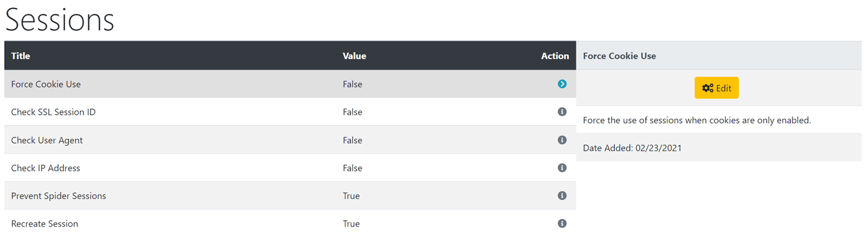Open info icon for Check SSL Session ID
The height and width of the screenshot is (248, 868).
(x=562, y=112)
